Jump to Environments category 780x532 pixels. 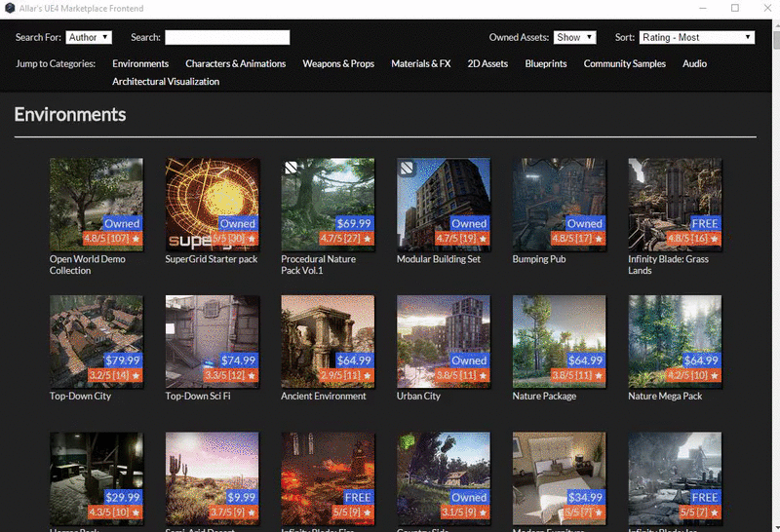pyautogui.click(x=140, y=63)
